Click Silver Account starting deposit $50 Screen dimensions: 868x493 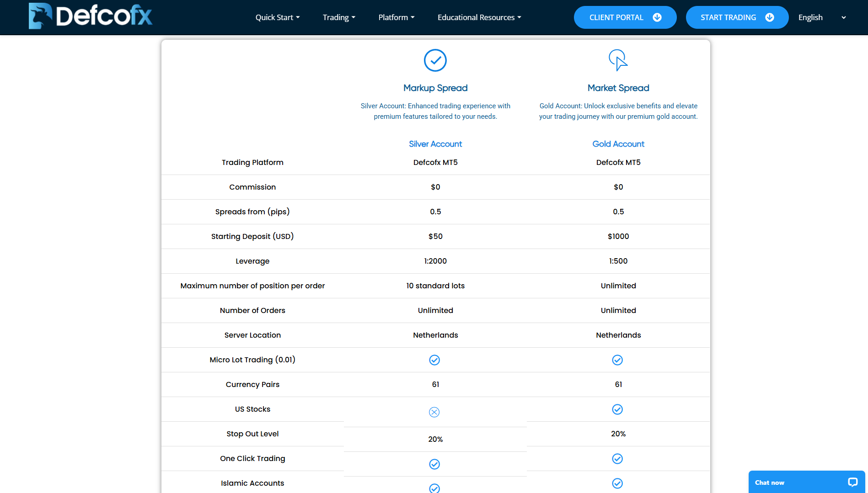coord(435,236)
